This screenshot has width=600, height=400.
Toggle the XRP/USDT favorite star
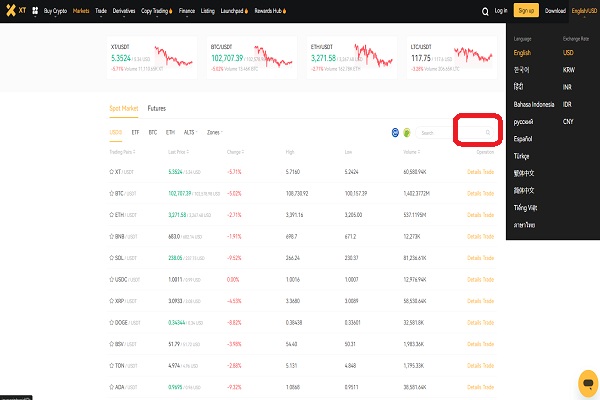point(112,301)
